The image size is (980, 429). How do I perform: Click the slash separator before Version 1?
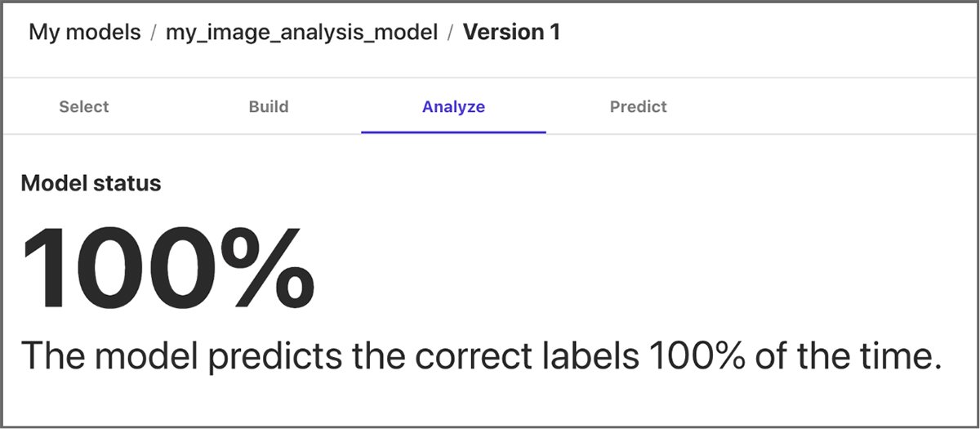450,33
